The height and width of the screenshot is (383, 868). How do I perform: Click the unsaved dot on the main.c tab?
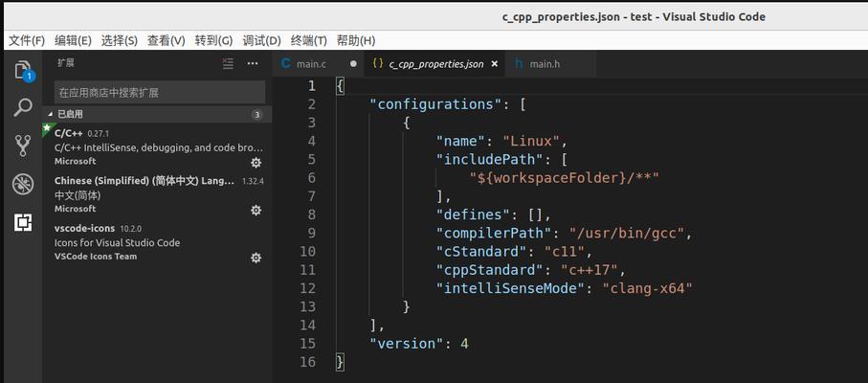(353, 63)
